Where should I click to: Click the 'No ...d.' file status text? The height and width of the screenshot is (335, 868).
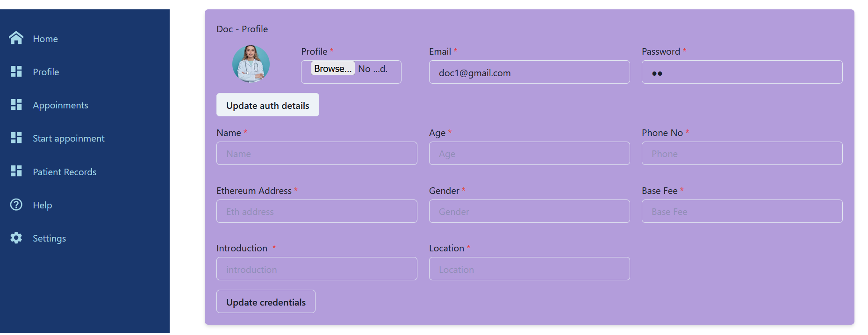click(x=373, y=69)
